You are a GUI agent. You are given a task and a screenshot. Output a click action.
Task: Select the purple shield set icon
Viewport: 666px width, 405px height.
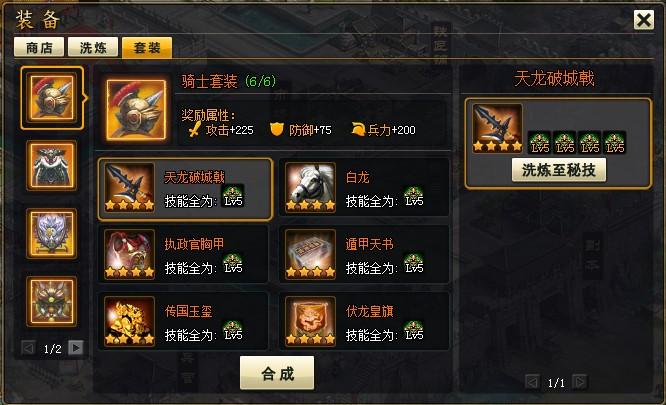[x=51, y=233]
